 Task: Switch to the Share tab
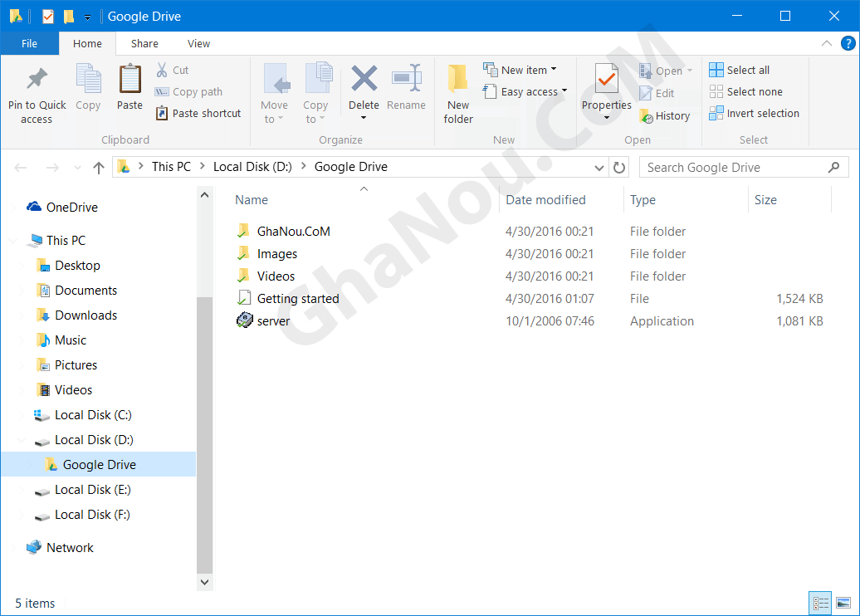coord(144,43)
